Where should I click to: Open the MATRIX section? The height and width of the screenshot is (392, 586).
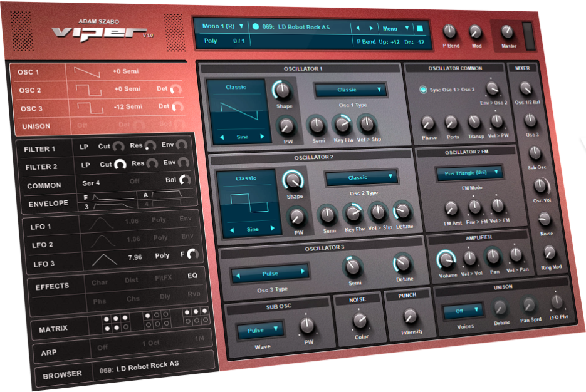coord(53,329)
